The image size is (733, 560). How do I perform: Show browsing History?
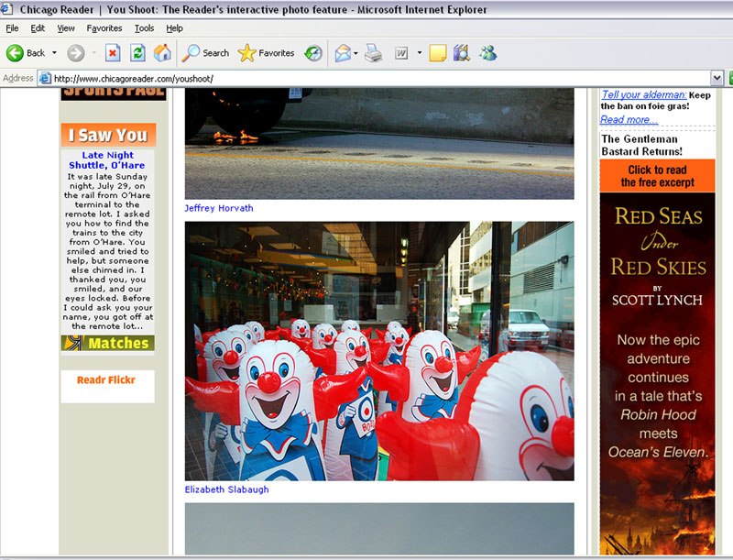(x=313, y=53)
